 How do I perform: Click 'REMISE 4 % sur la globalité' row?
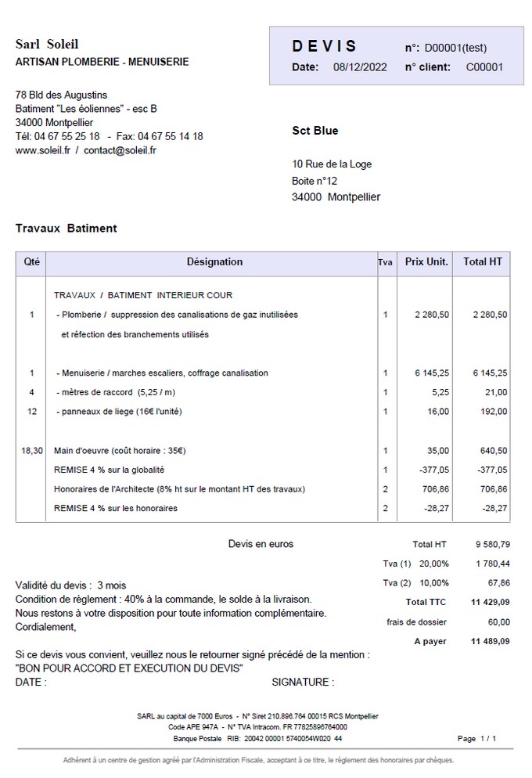[109, 470]
